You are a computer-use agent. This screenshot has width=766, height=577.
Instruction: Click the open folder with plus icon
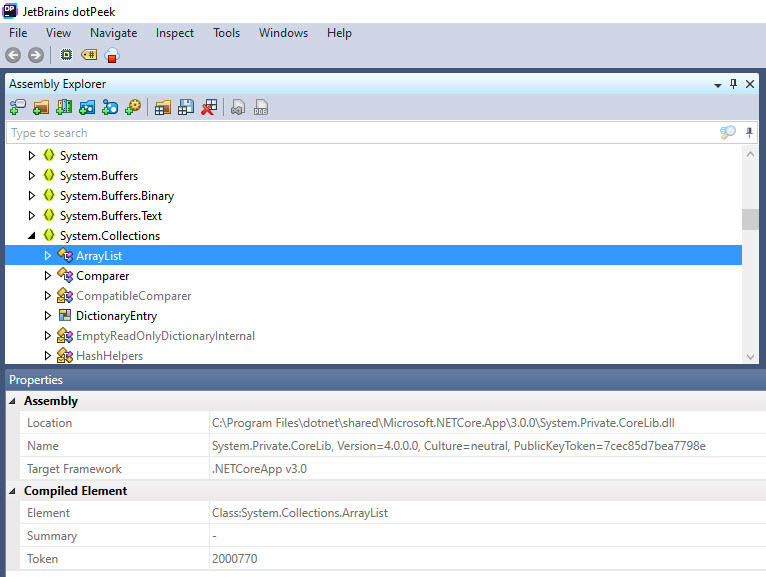[41, 107]
